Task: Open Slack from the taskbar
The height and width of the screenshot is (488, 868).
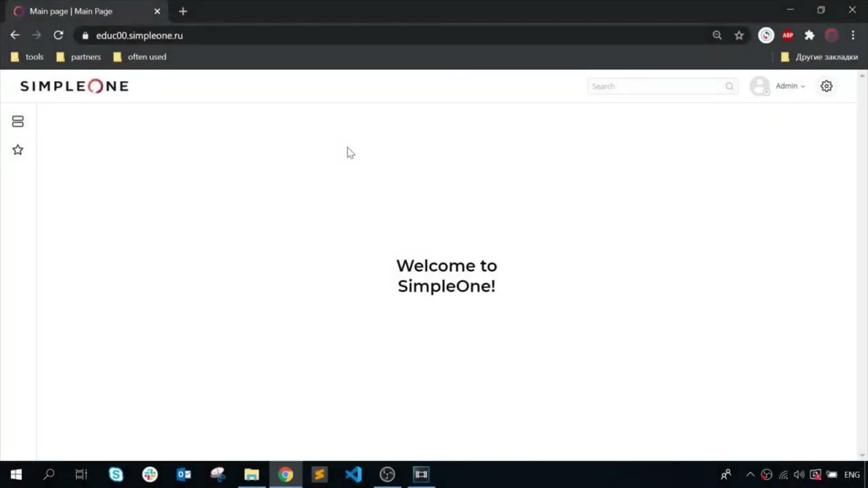Action: [150, 474]
